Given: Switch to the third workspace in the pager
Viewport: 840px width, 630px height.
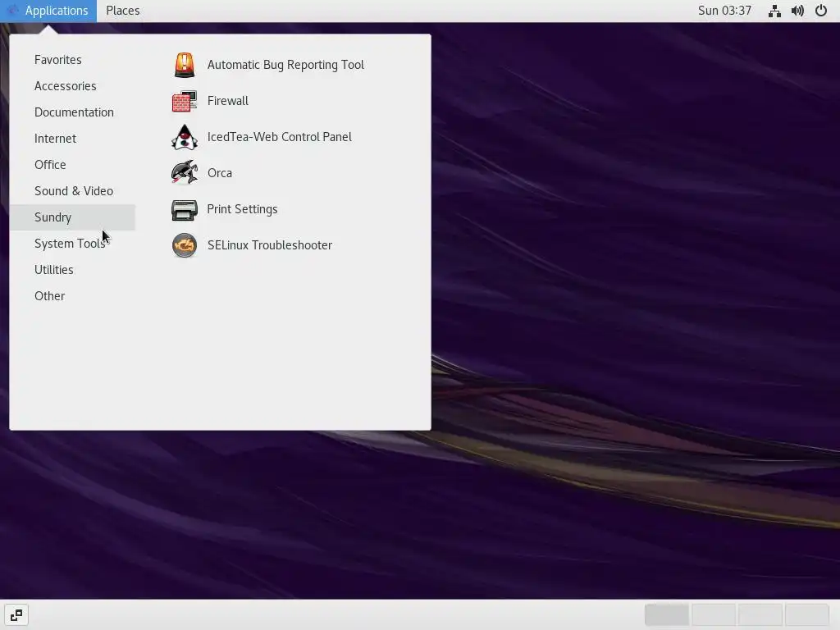Looking at the screenshot, I should coord(760,615).
